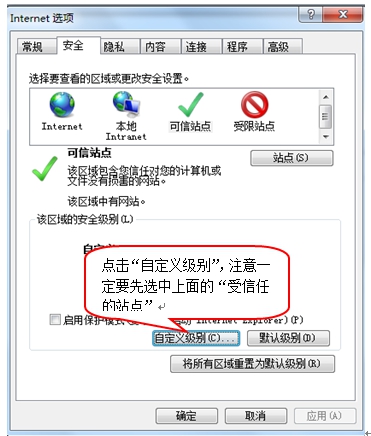Screen dimensions: 371x436
Task: Click the 站点(S) button
Action: coord(292,158)
